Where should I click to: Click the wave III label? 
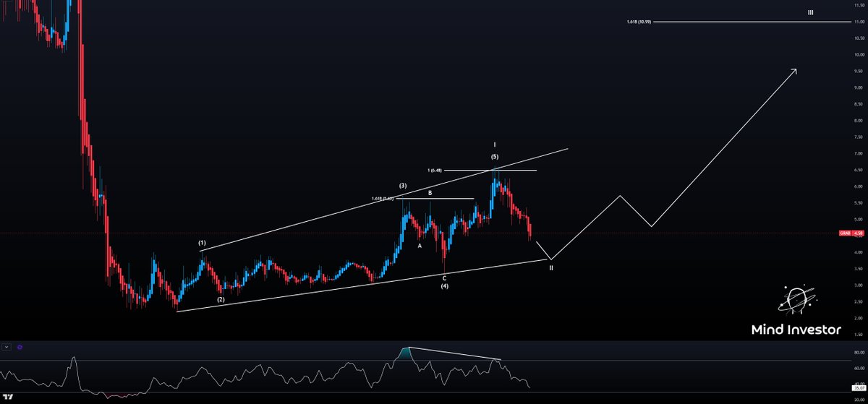[810, 12]
